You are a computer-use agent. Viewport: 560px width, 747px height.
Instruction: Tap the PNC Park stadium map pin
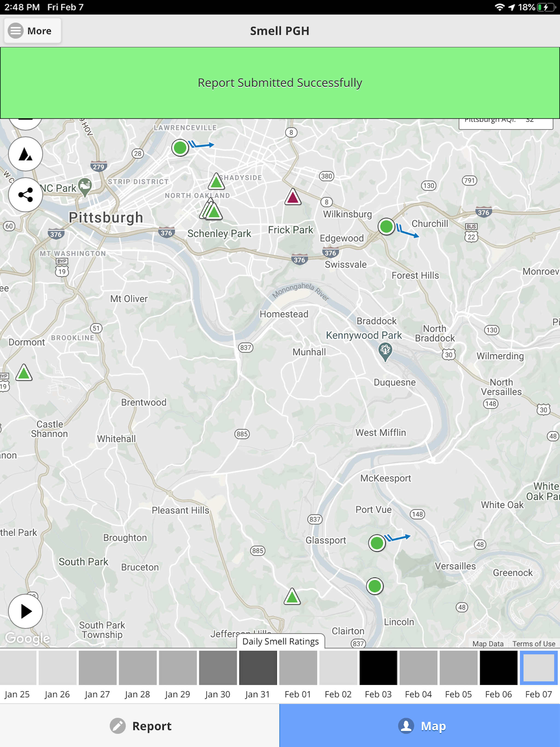pos(85,187)
